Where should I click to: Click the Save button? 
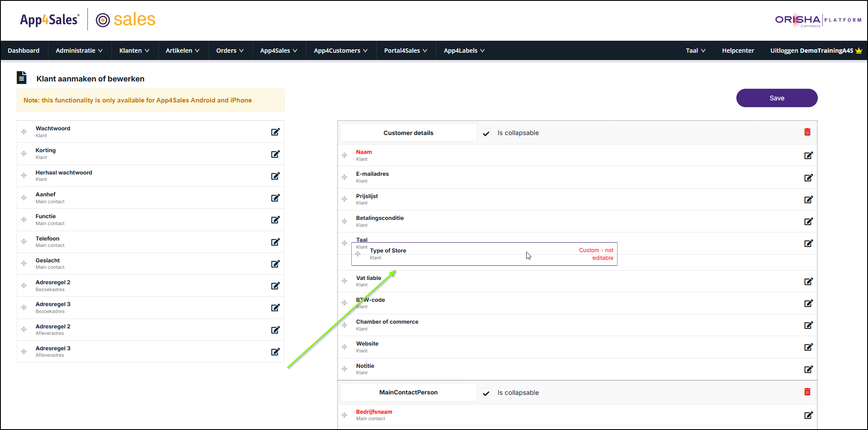777,98
